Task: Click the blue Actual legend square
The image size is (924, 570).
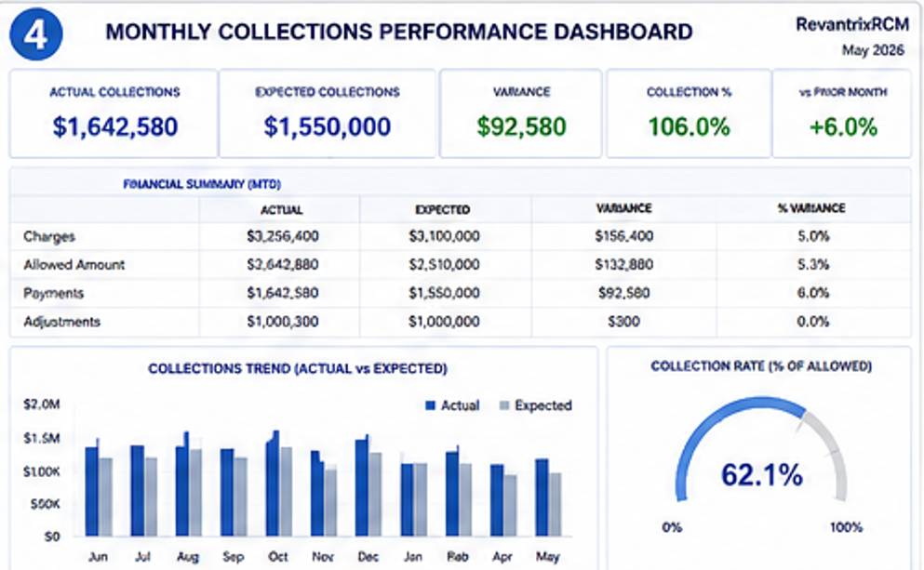Action: click(430, 405)
